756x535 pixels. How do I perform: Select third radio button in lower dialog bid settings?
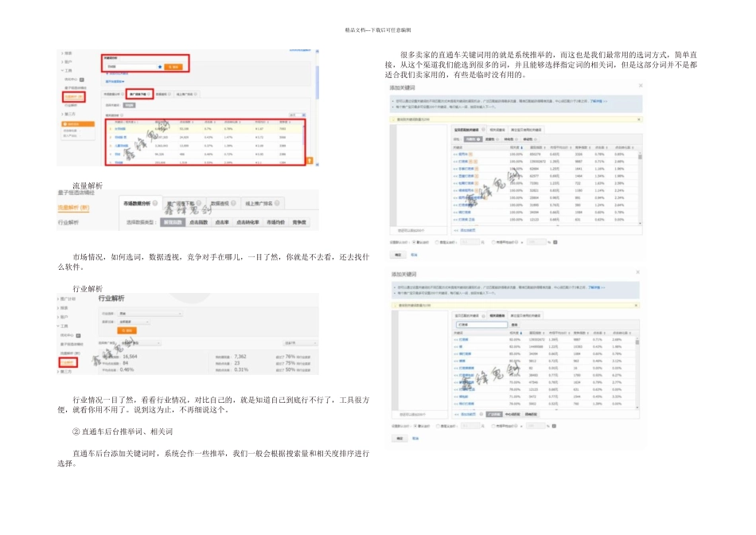[x=493, y=426]
